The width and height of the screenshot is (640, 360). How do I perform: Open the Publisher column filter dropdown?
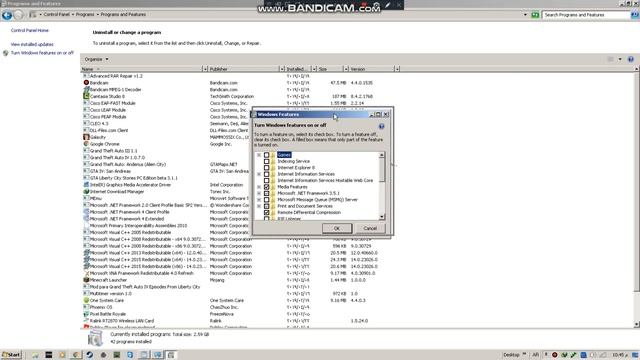[x=282, y=69]
